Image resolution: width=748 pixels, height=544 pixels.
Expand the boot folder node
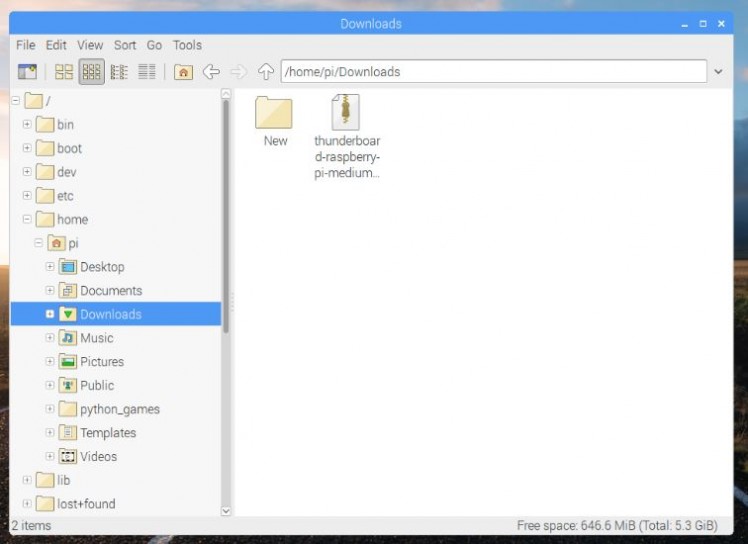(27, 148)
